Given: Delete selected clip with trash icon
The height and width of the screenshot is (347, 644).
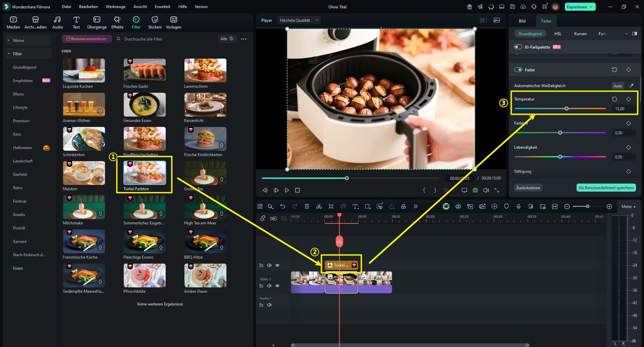Looking at the screenshot, I should tap(307, 207).
